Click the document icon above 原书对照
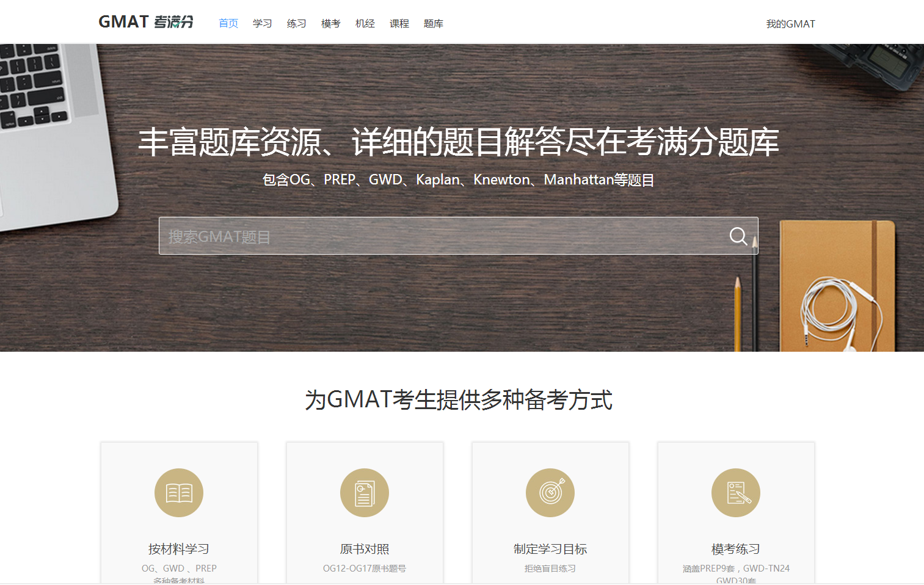Screen dimensions: 924x585 [x=364, y=492]
